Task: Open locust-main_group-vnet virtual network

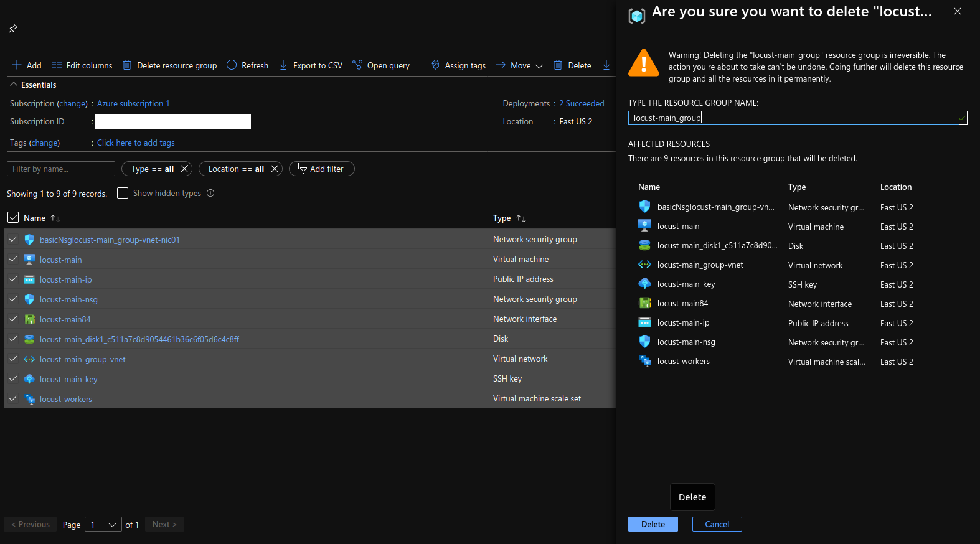Action: [x=83, y=359]
